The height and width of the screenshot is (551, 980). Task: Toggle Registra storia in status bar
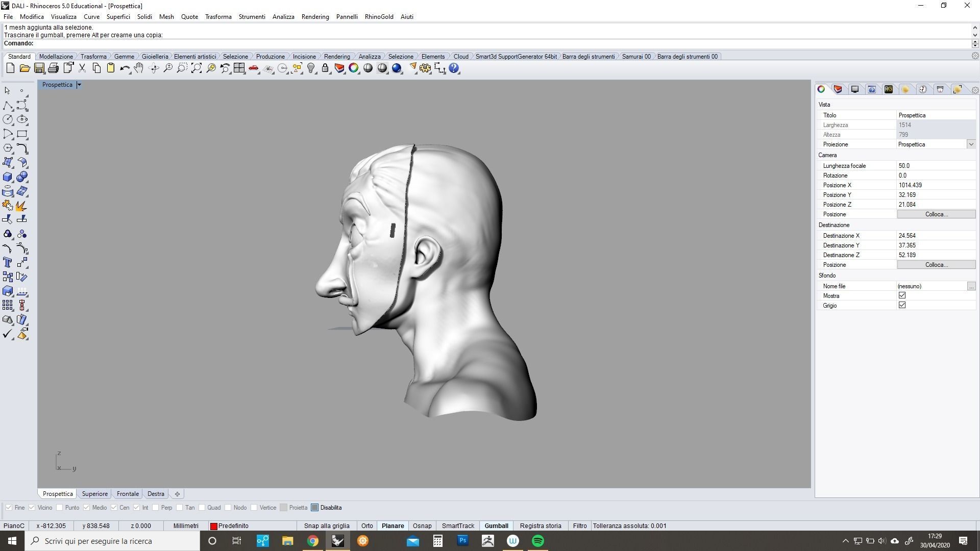(541, 526)
